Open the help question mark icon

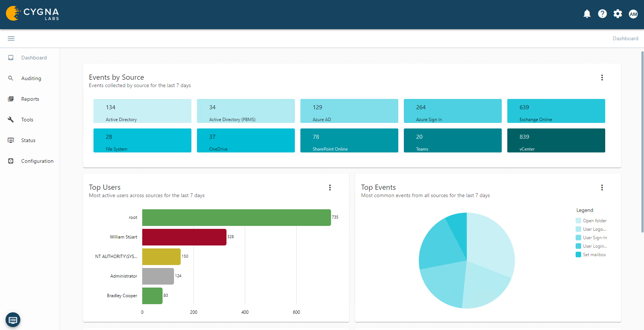click(602, 14)
